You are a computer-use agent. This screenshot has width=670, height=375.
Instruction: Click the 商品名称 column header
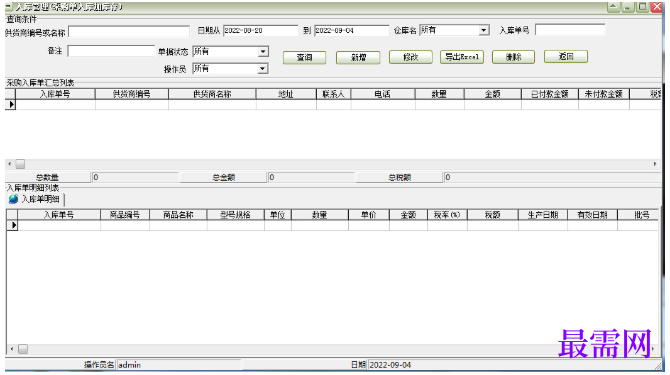tap(178, 215)
